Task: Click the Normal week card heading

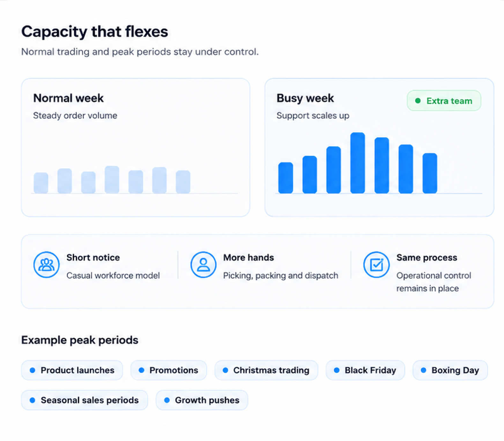Action: (x=69, y=98)
